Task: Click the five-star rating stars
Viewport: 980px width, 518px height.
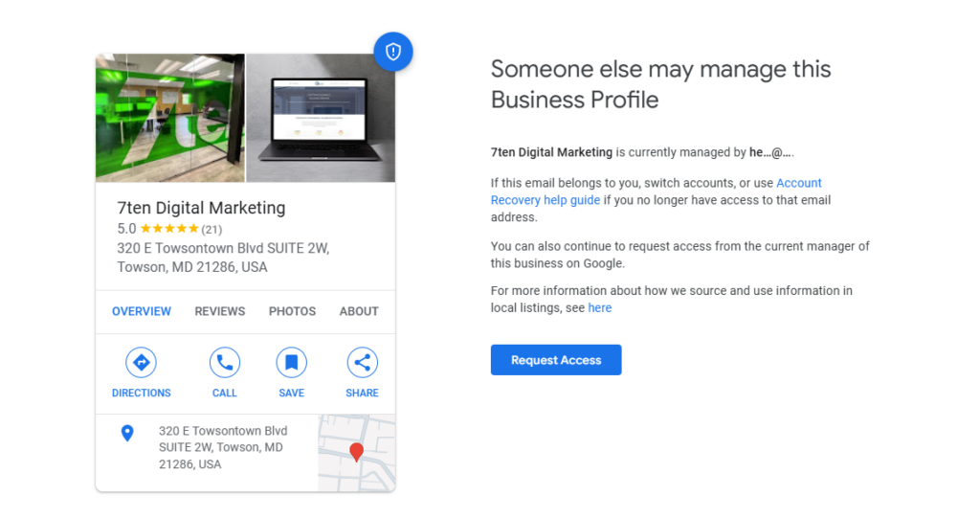Action: (x=169, y=228)
